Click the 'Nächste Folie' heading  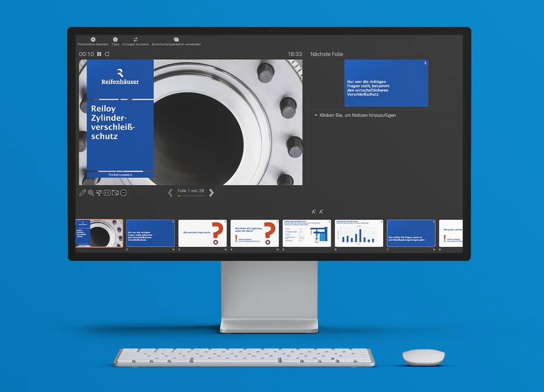326,54
